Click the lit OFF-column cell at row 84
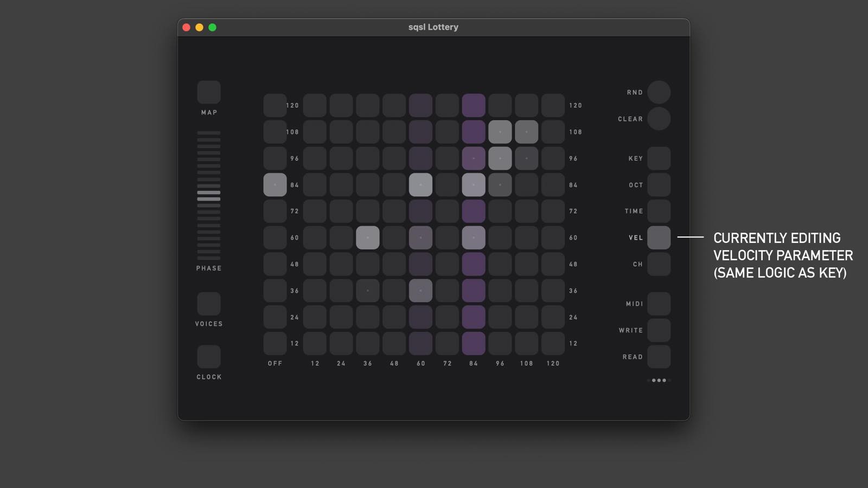This screenshot has width=868, height=488. (275, 185)
